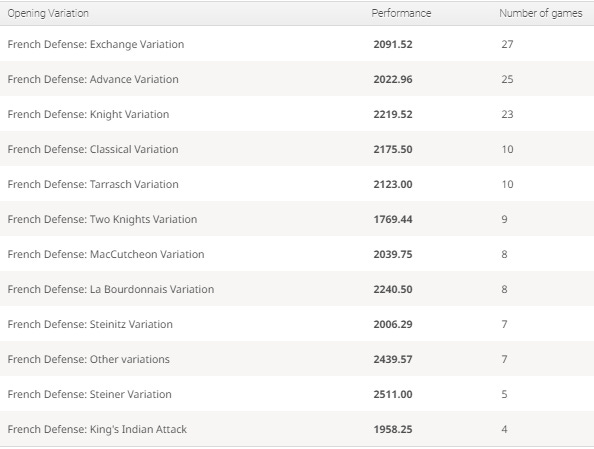Viewport: 594px width, 449px height.
Task: Click games count 23 for Knight Variation
Action: pos(508,114)
